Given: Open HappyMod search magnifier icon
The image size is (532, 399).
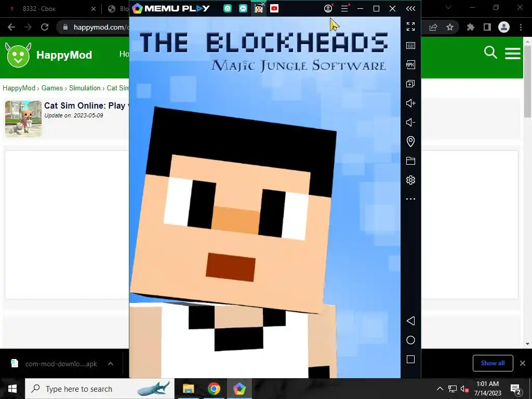Looking at the screenshot, I should 490,52.
